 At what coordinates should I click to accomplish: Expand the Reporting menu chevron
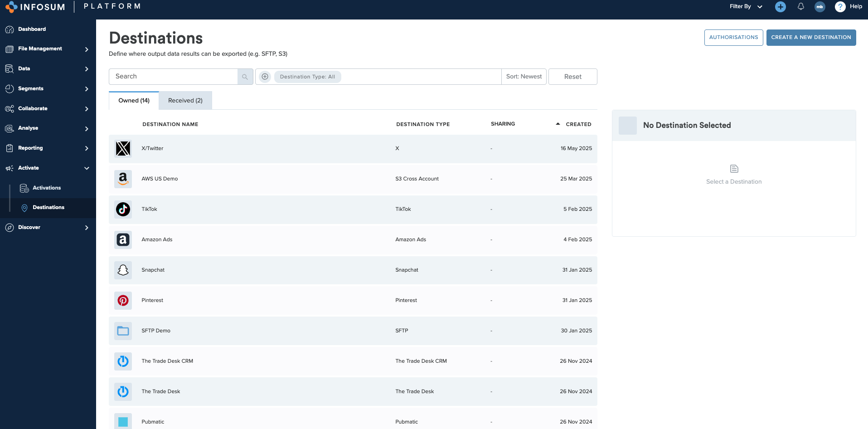pyautogui.click(x=87, y=148)
